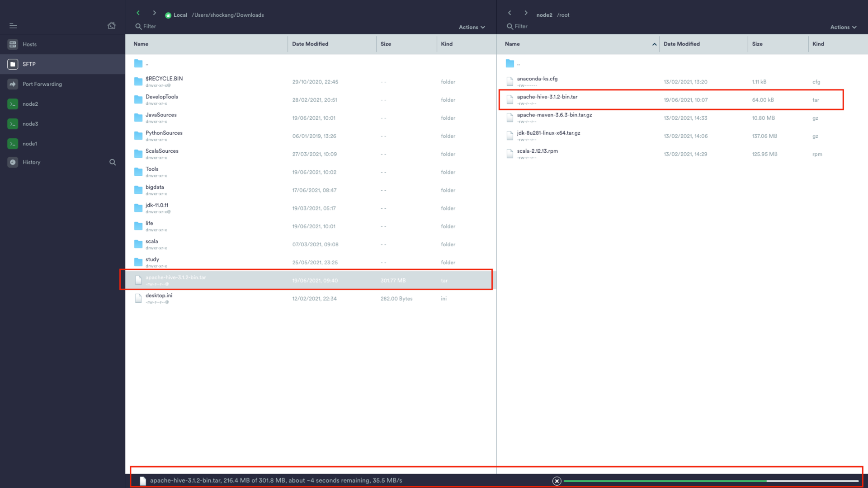Click the Port Forwarding sidebar icon
Image resolution: width=868 pixels, height=488 pixels.
[x=13, y=84]
